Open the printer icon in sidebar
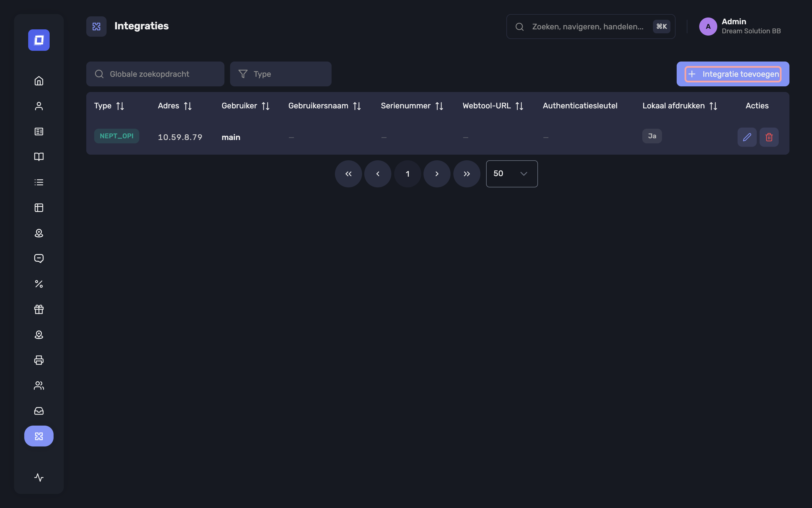The width and height of the screenshot is (812, 508). [x=39, y=360]
